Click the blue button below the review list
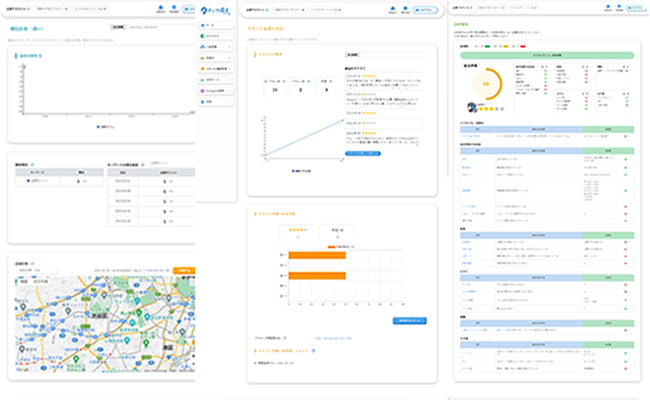Viewport: 650px width, 400px height. (x=363, y=153)
